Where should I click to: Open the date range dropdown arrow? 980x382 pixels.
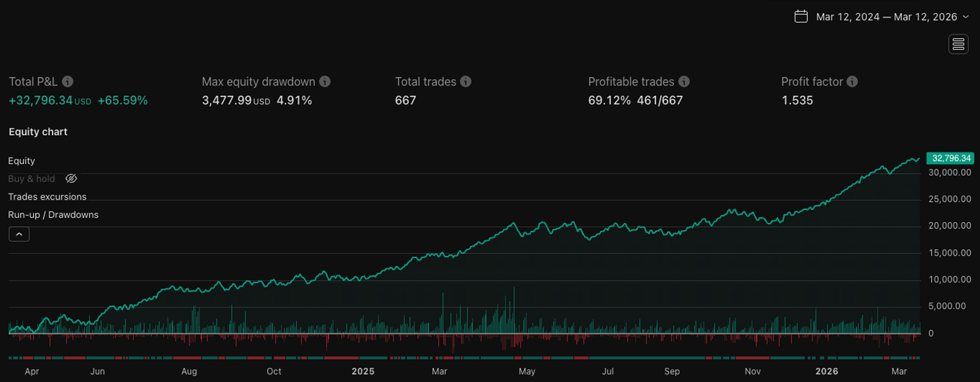pyautogui.click(x=965, y=17)
